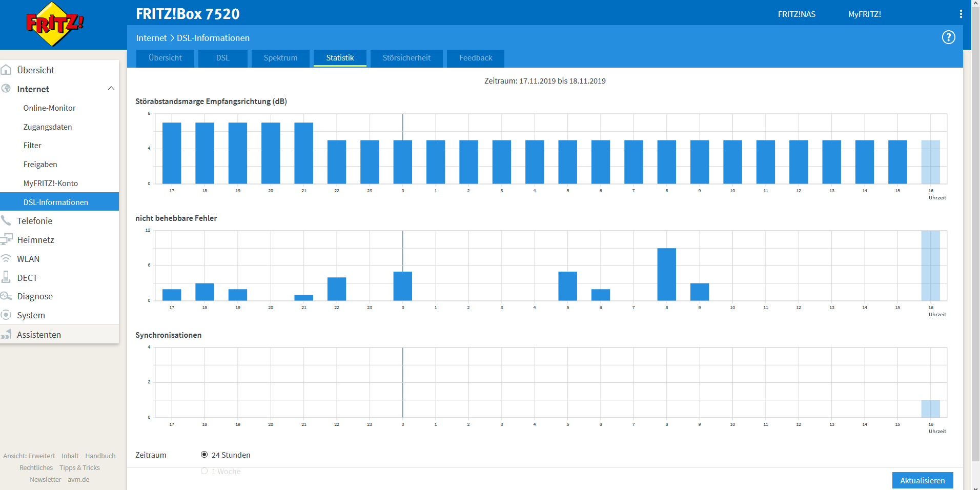Click the FRITZ! logo
Image resolution: width=980 pixels, height=490 pixels.
click(x=55, y=24)
